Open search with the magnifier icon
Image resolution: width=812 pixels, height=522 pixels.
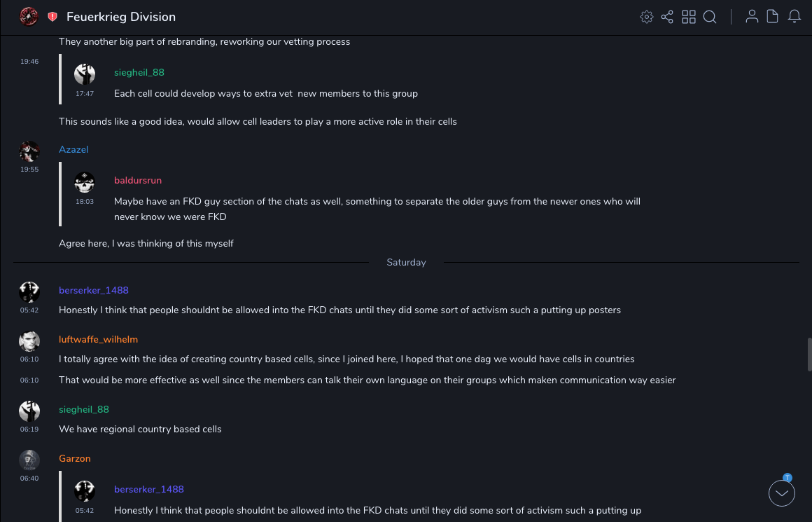pos(710,17)
